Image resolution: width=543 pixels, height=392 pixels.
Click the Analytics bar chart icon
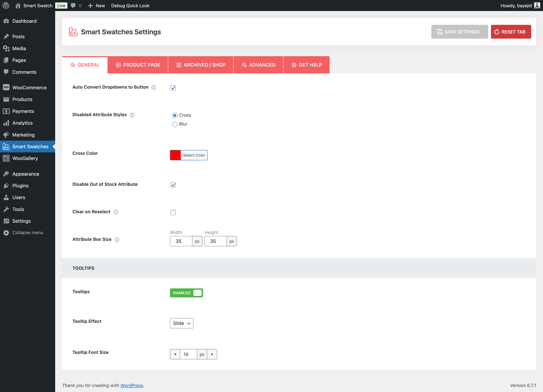[x=6, y=123]
